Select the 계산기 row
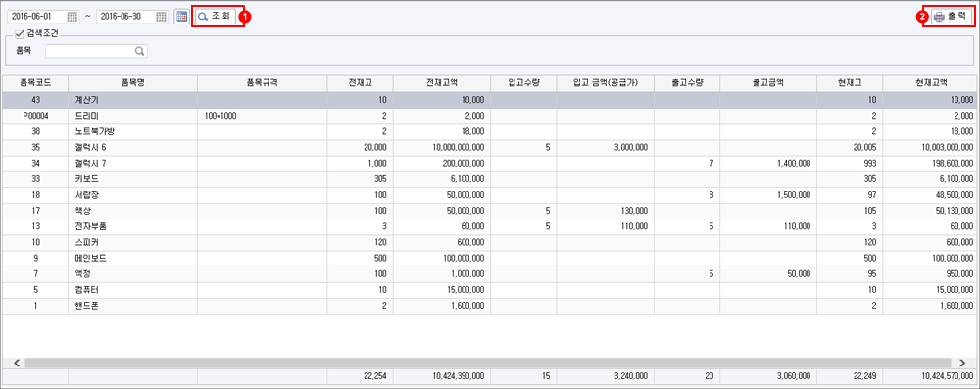Viewport: 980px width, 389px height. pos(490,100)
